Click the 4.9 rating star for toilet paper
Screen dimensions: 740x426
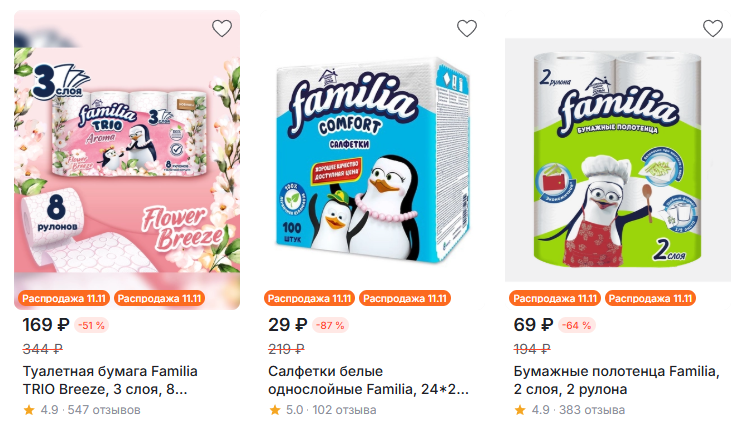point(28,410)
